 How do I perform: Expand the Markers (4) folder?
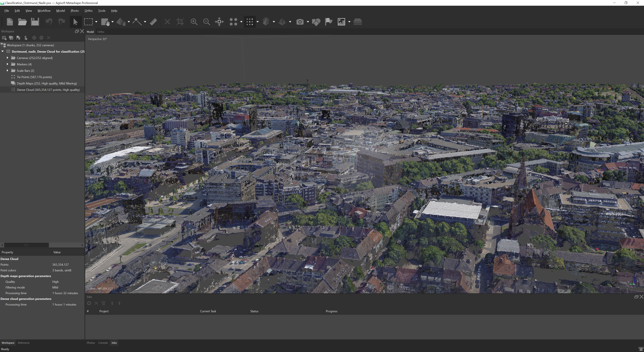[x=8, y=64]
